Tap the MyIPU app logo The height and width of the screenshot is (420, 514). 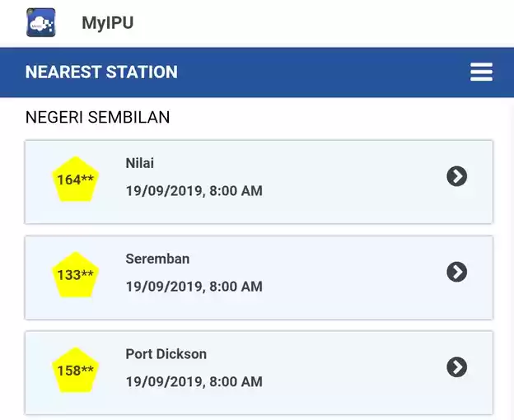click(41, 22)
